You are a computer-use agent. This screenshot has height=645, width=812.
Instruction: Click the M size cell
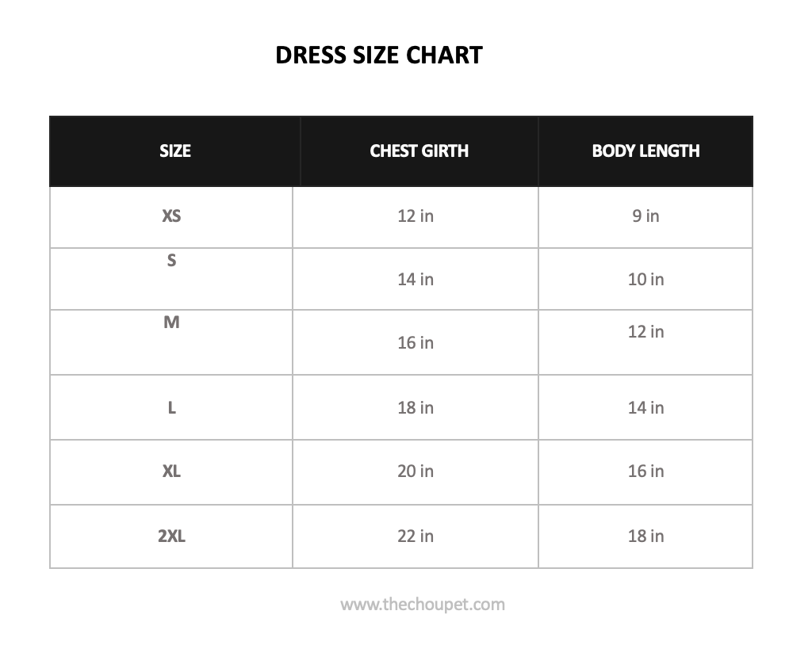tap(171, 322)
